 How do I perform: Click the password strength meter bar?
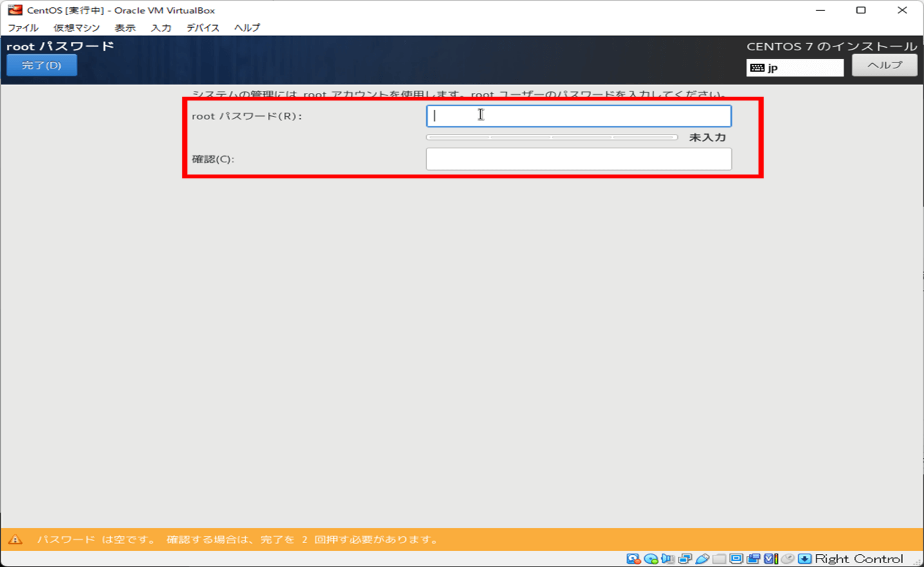(552, 137)
